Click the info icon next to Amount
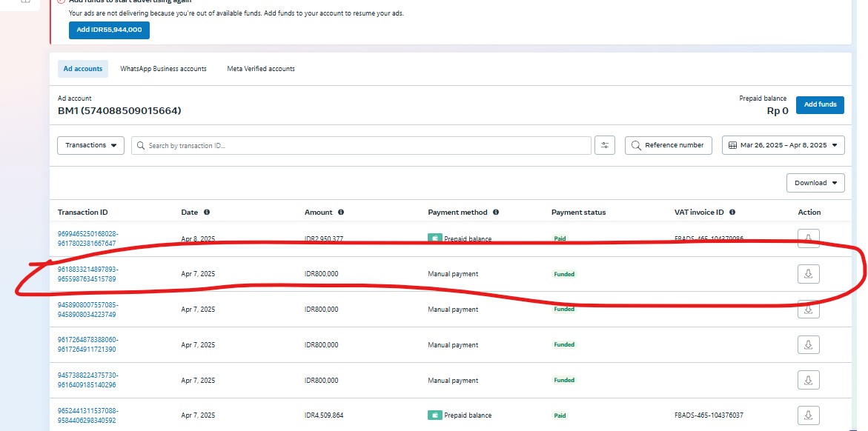 click(341, 213)
